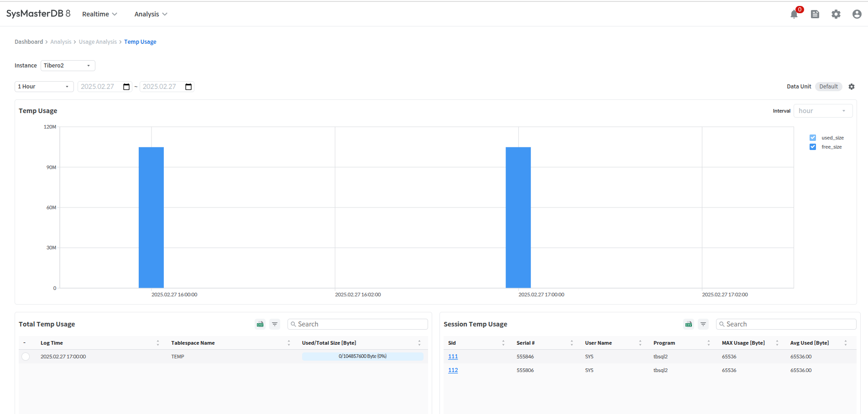The height and width of the screenshot is (414, 868).
Task: Open session Sid 112 link
Action: (453, 370)
